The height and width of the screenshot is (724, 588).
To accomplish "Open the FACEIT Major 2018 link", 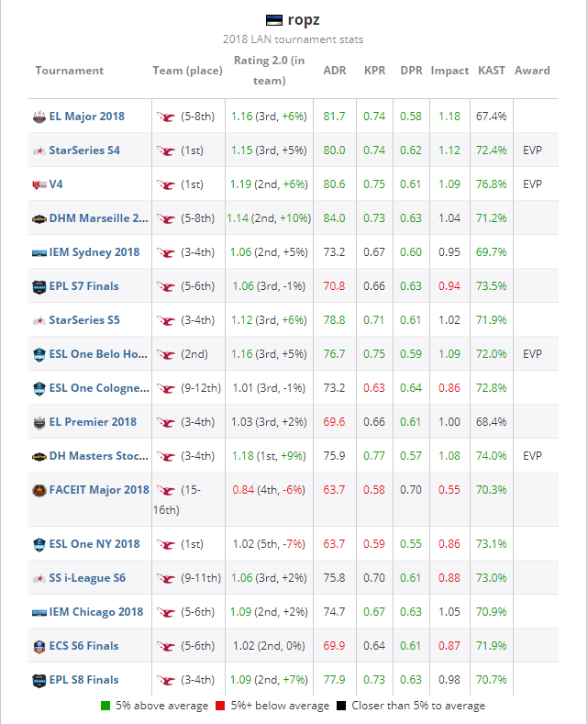I will coord(99,489).
